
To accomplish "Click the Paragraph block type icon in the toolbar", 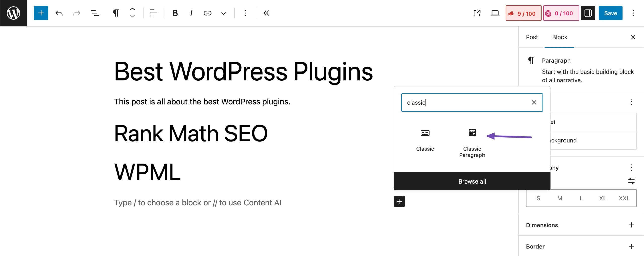I will 116,13.
